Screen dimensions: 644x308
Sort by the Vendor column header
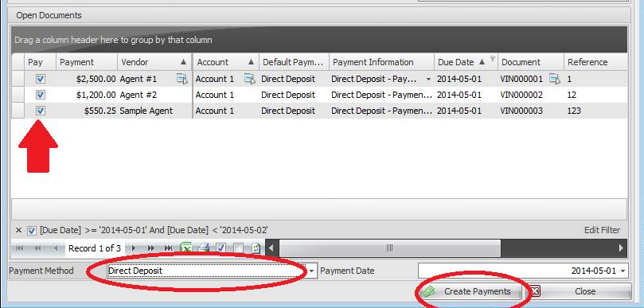pos(154,62)
